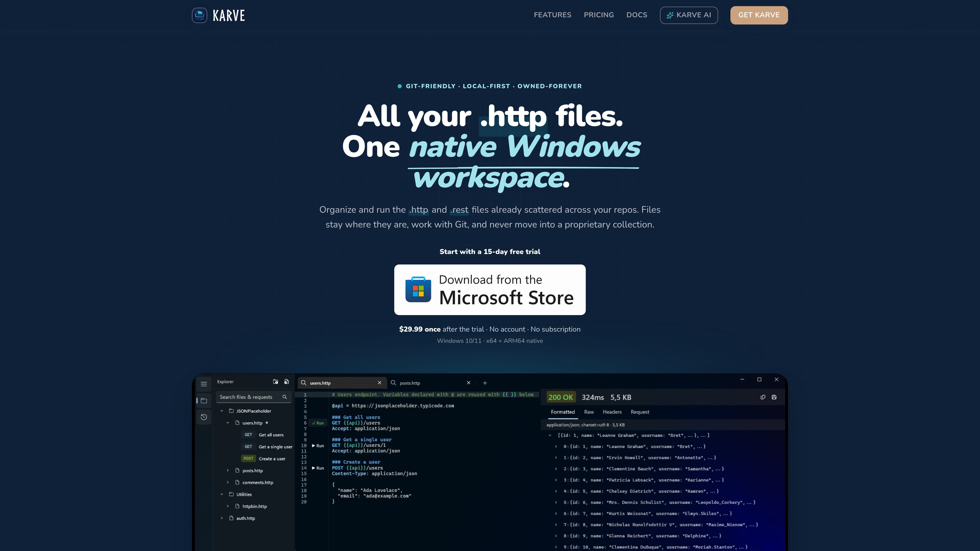Collapse the Utilities folder
980x551 pixels.
222,494
